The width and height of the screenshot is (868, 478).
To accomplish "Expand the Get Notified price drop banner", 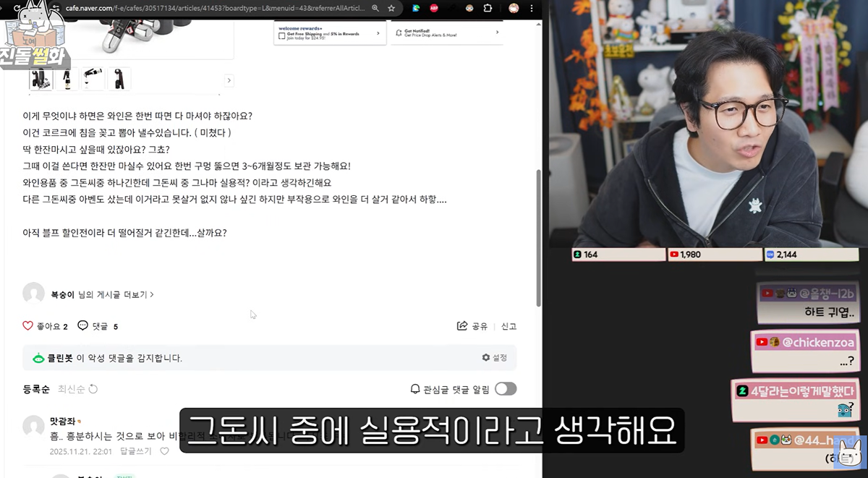I will tap(496, 33).
